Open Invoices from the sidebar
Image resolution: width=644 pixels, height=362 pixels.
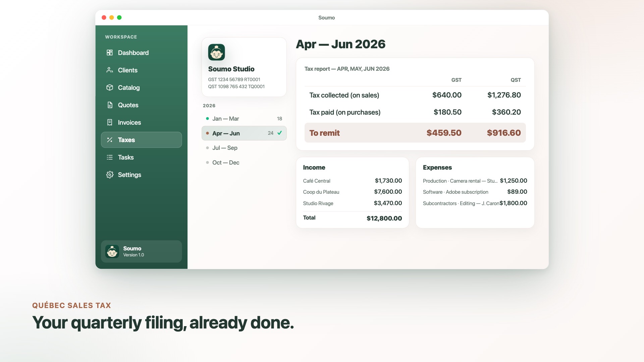click(141, 122)
